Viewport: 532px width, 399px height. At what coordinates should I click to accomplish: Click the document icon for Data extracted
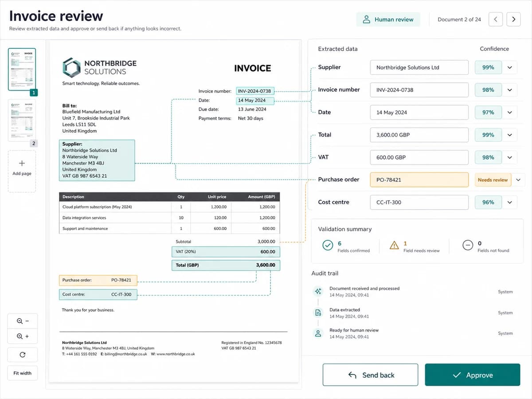(x=318, y=313)
